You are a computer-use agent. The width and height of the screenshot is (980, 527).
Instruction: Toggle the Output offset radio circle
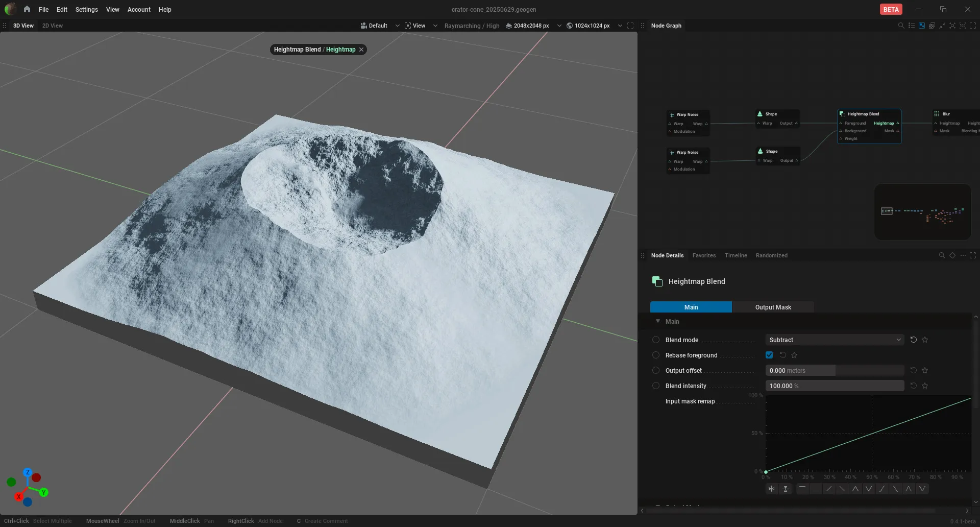pyautogui.click(x=656, y=370)
